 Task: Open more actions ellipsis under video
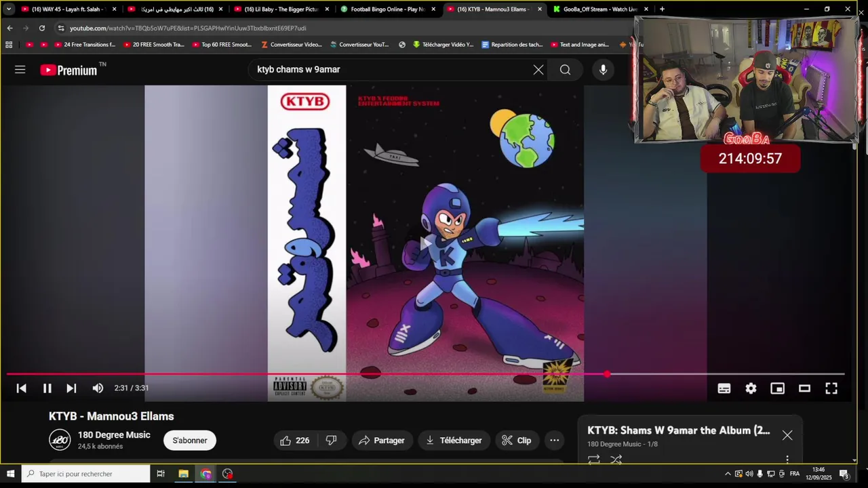(x=554, y=441)
